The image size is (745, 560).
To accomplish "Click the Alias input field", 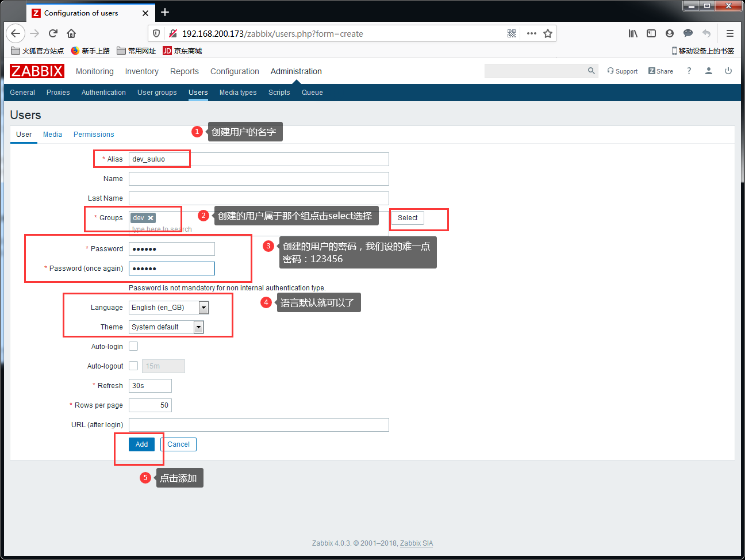I will coord(259,159).
